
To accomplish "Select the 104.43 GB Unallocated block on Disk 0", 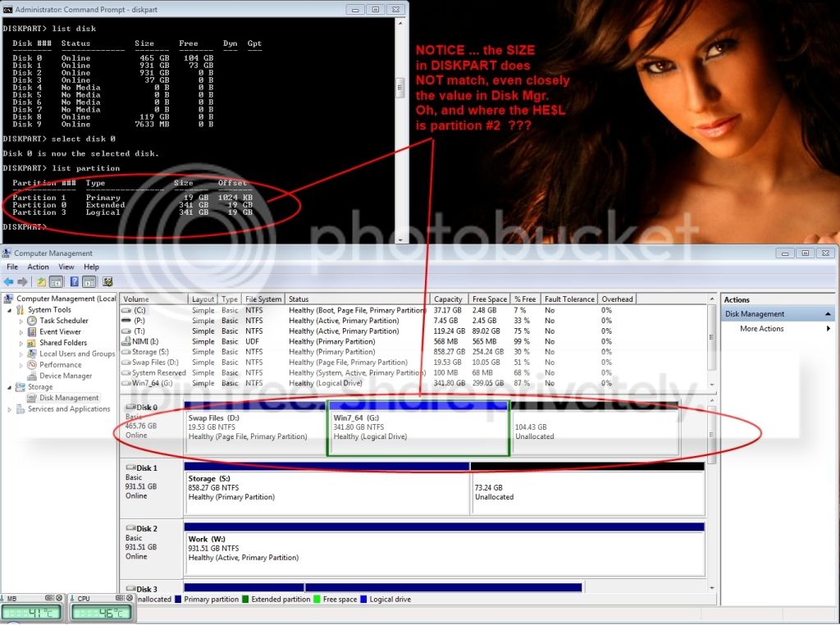I will (595, 428).
